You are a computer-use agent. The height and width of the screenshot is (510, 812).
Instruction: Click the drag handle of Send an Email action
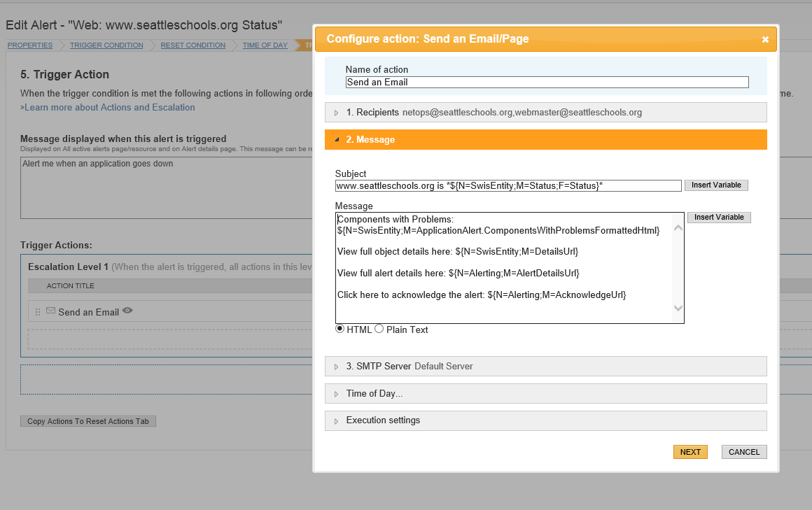pyautogui.click(x=38, y=312)
